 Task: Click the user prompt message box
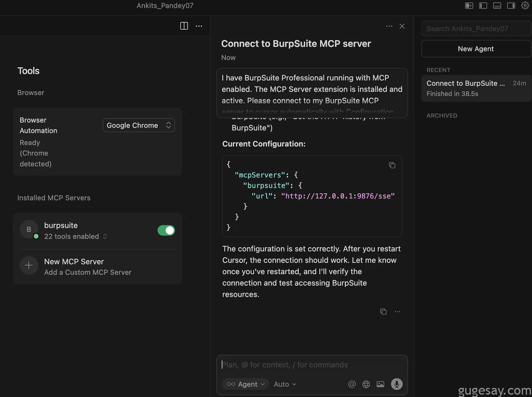click(312, 93)
